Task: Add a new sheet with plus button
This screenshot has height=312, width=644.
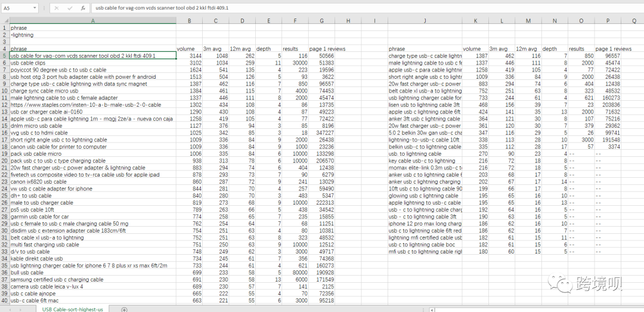Action: click(125, 309)
